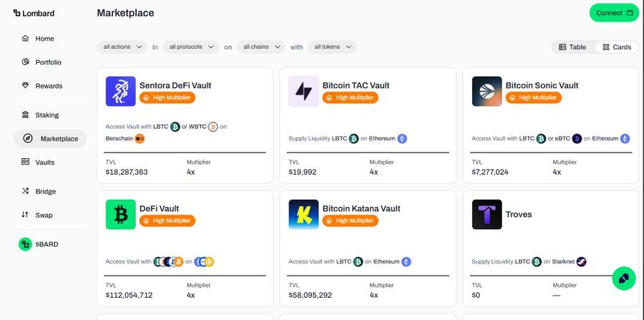Click the Bridge shuffle icon
The width and height of the screenshot is (644, 320).
click(26, 191)
